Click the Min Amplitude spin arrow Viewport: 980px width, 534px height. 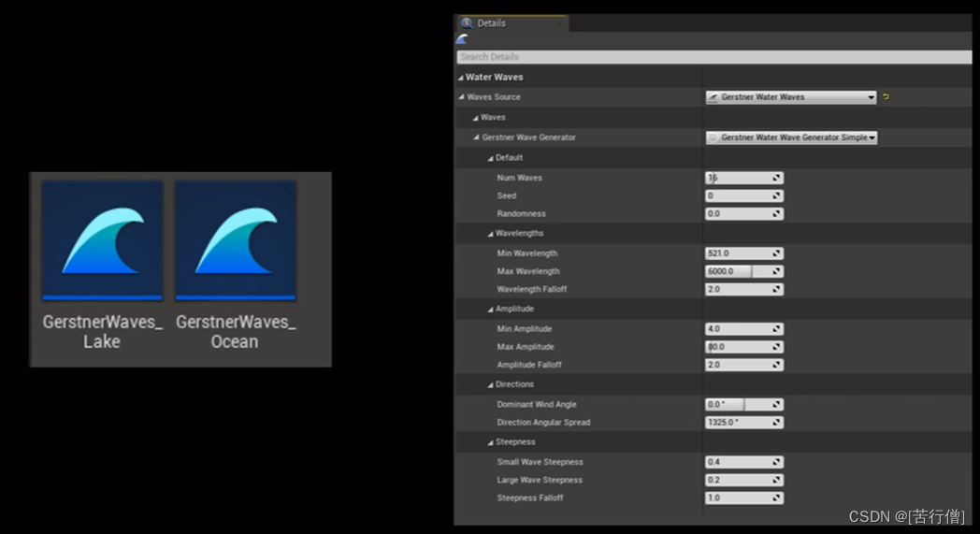(x=777, y=329)
